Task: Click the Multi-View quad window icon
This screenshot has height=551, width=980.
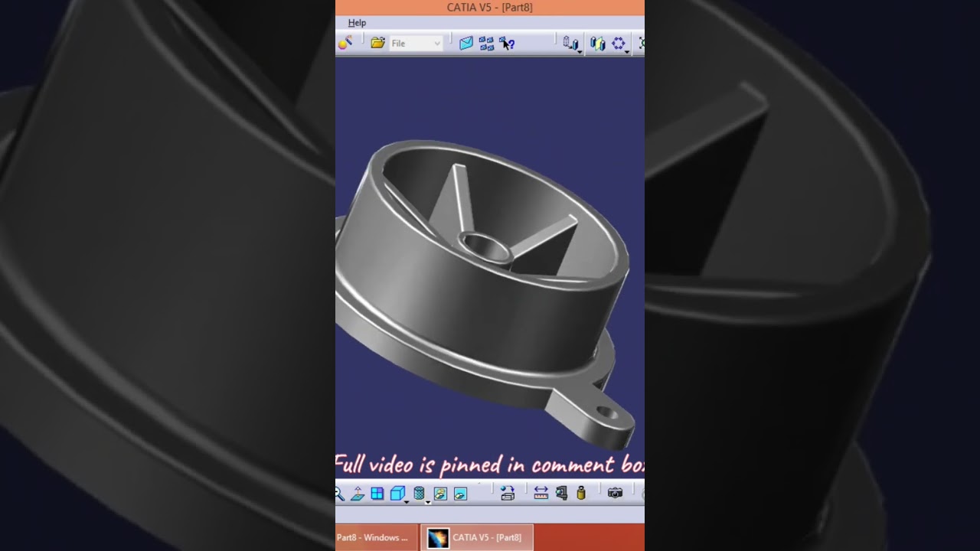Action: [x=377, y=494]
